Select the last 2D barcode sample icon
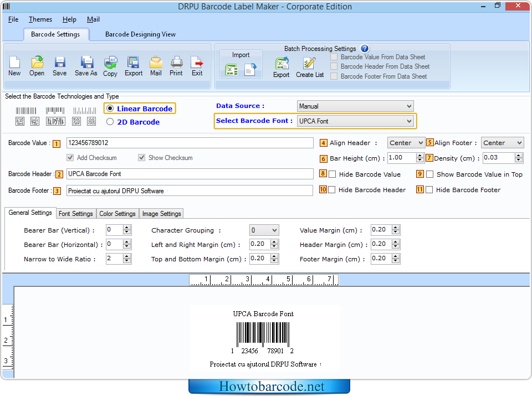The image size is (532, 397). pyautogui.click(x=91, y=121)
